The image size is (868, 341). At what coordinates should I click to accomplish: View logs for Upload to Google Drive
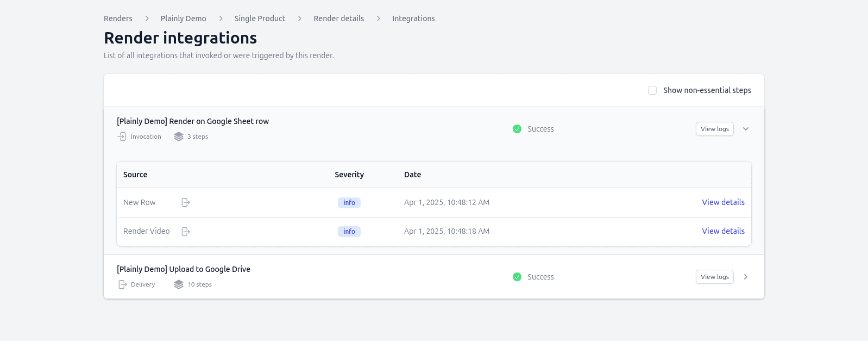[715, 277]
